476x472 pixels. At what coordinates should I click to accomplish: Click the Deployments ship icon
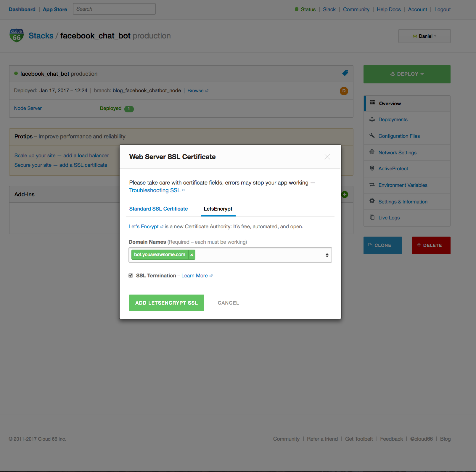372,119
